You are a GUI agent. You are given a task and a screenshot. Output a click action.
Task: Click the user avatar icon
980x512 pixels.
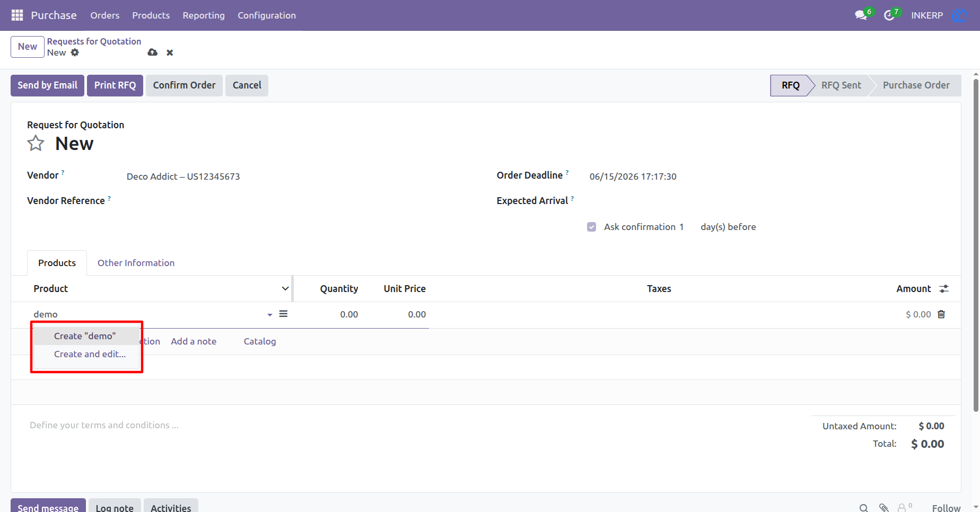point(959,15)
